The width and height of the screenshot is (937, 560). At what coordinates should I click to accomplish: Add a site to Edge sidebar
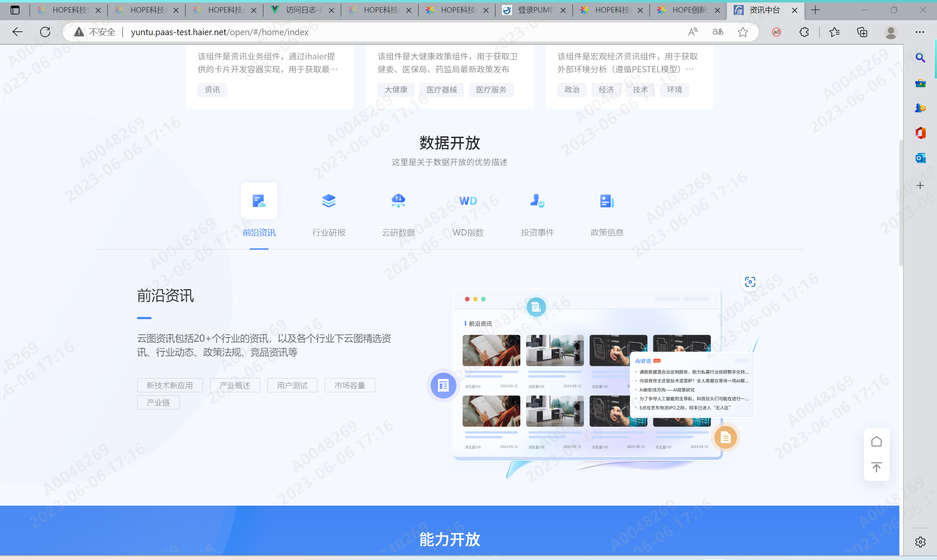920,185
